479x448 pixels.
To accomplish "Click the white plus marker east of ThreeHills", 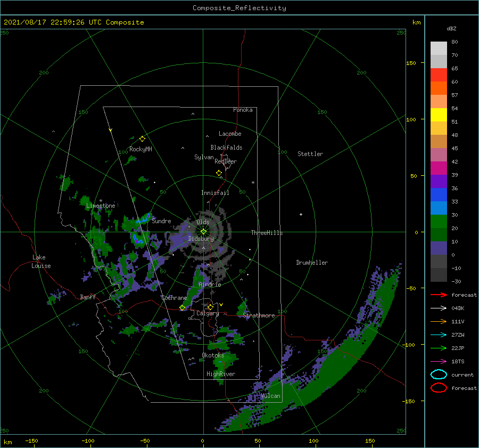I will (x=301, y=214).
